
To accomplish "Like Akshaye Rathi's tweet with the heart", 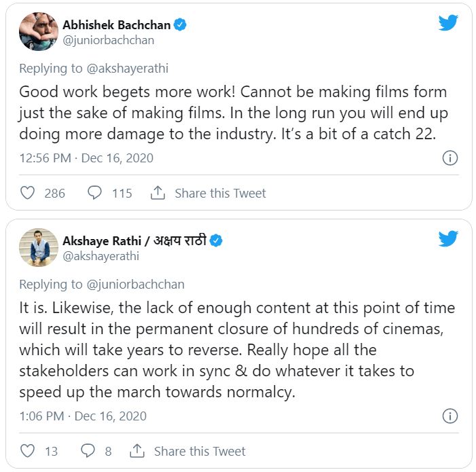I will [28, 451].
